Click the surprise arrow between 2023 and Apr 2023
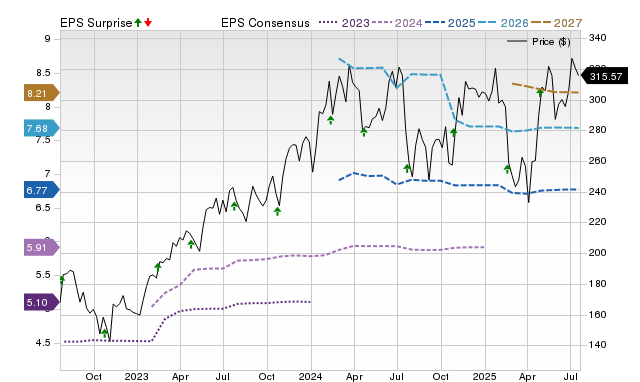640x382 pixels. click(x=158, y=267)
